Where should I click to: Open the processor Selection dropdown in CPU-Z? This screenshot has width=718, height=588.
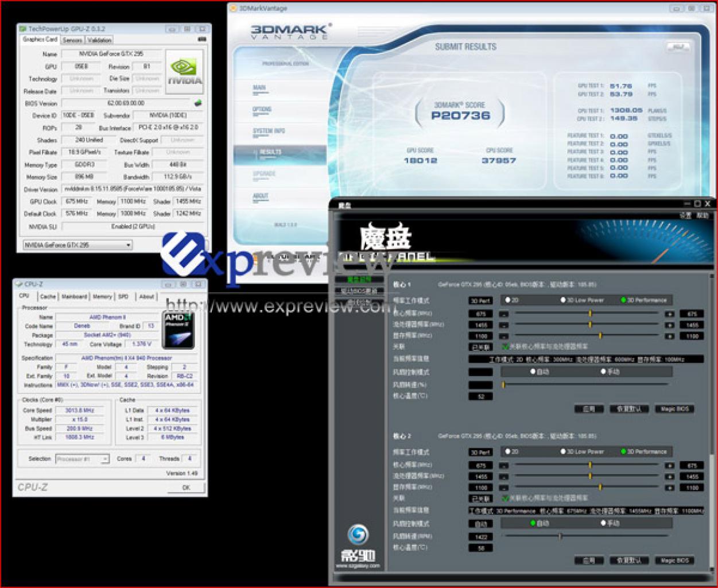coord(82,459)
